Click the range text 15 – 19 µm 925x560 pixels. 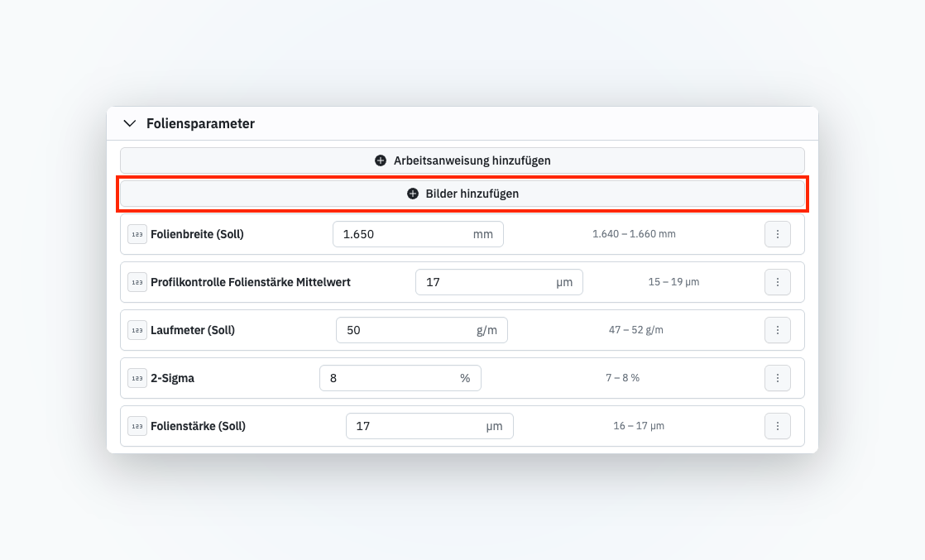click(673, 282)
